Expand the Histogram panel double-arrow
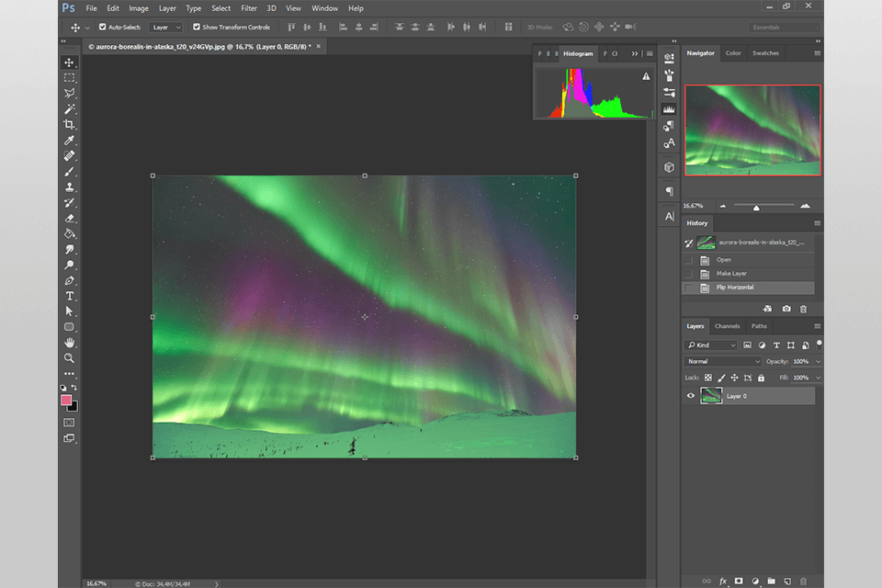 coord(635,53)
